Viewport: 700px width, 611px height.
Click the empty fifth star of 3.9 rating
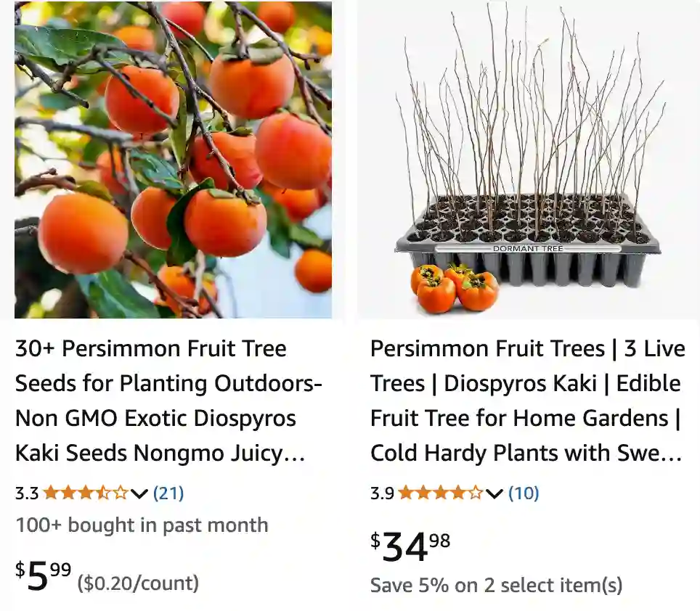pos(476,493)
